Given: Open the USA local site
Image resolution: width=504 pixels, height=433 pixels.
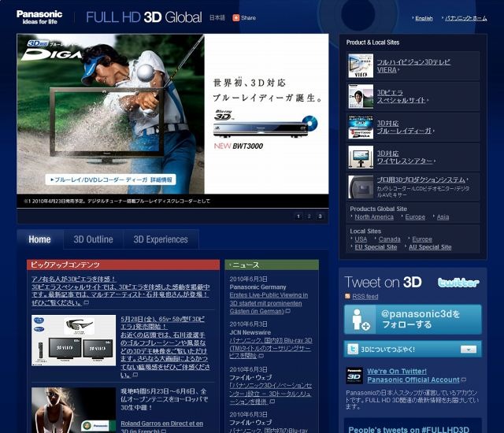Looking at the screenshot, I should click(361, 239).
